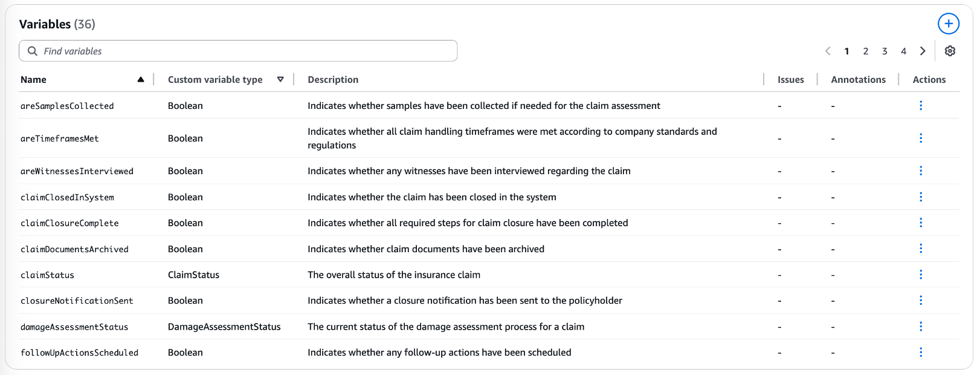
Task: Open the actions menu for damageAssessmentStatus
Action: (x=921, y=326)
